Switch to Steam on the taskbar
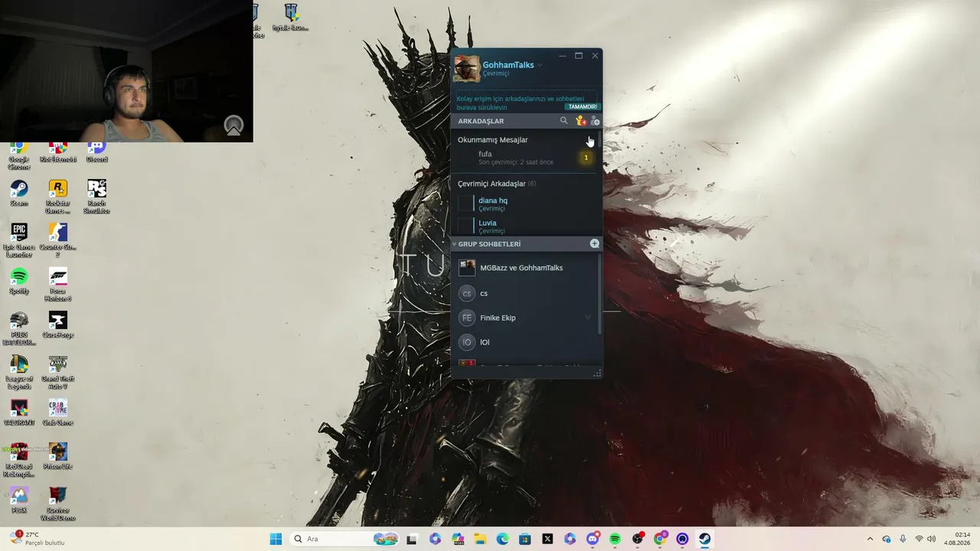 [704, 539]
